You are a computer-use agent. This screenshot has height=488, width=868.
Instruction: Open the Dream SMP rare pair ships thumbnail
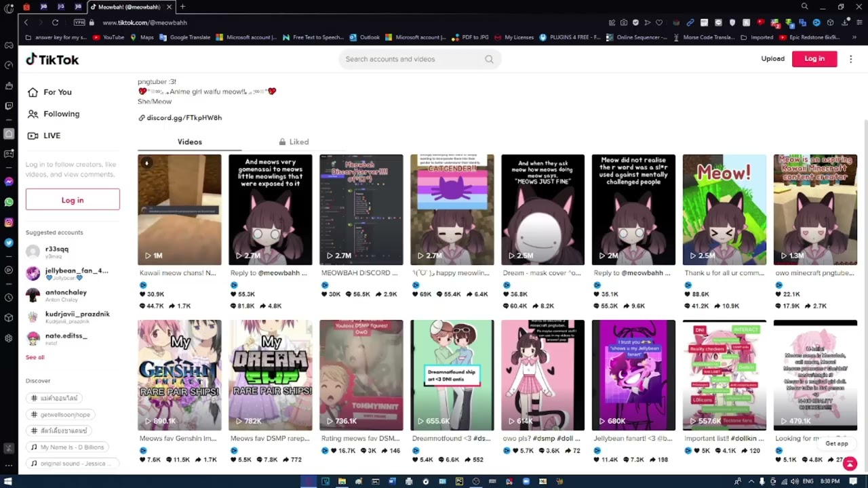point(271,375)
